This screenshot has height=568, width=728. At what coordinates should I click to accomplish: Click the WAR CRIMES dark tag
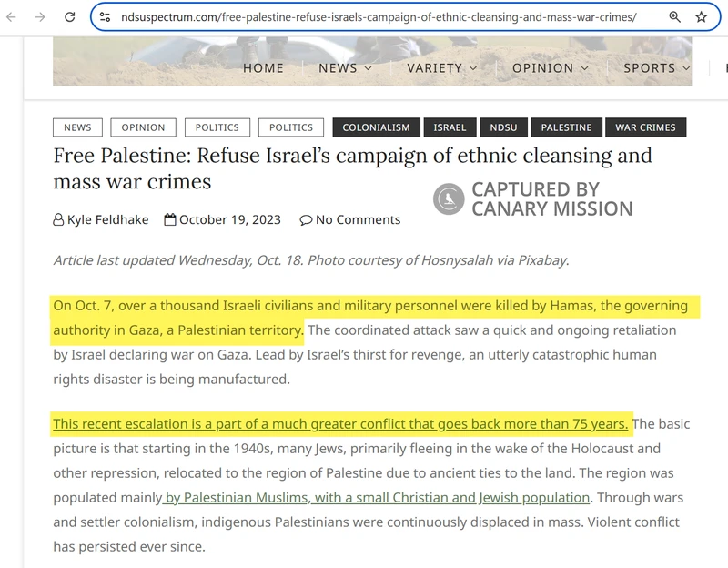[x=646, y=127]
